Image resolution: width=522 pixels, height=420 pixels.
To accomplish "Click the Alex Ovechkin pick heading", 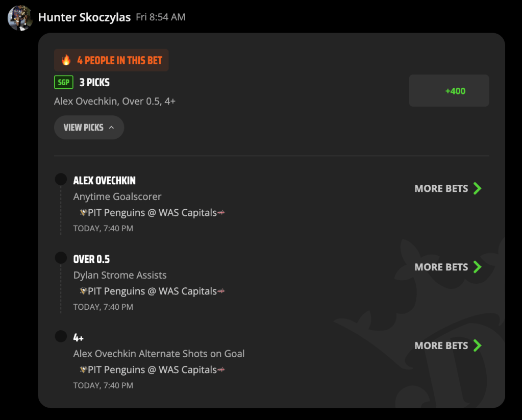I will click(104, 181).
